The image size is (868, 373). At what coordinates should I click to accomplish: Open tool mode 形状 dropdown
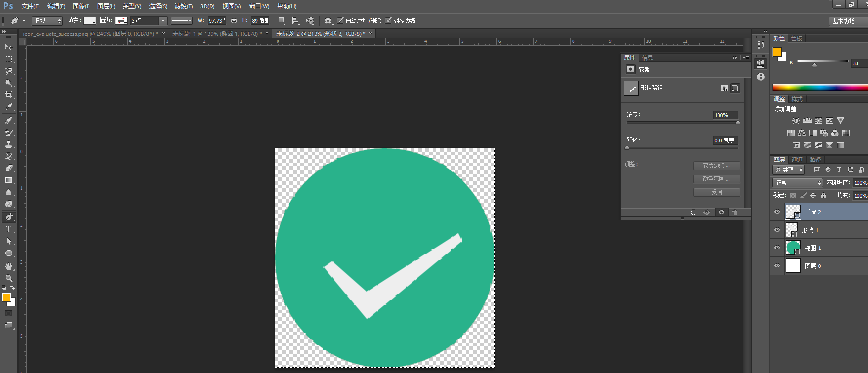click(x=47, y=21)
